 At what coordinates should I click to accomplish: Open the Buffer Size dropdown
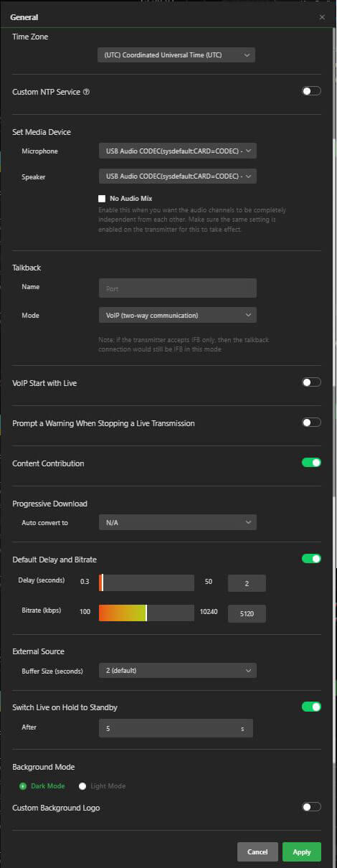pos(177,671)
